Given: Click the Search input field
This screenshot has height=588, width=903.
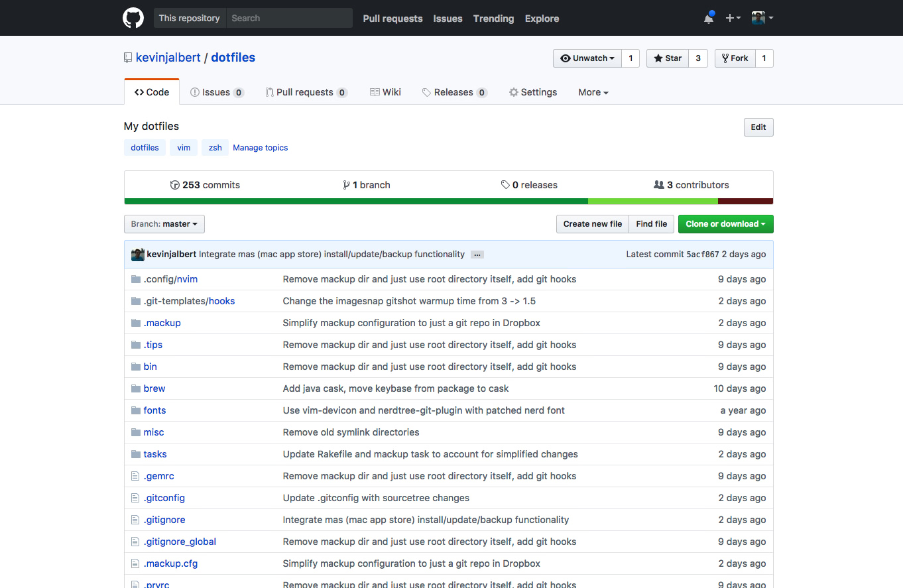Looking at the screenshot, I should click(289, 18).
